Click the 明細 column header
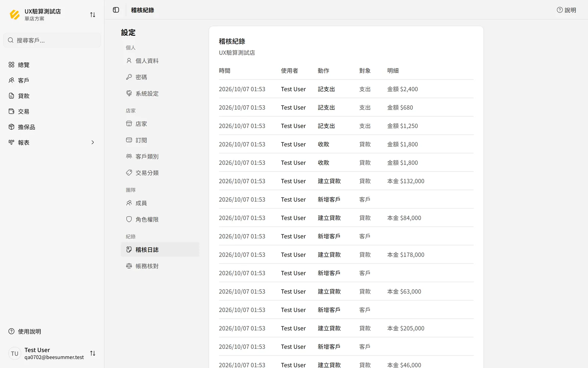The height and width of the screenshot is (368, 588). (393, 71)
